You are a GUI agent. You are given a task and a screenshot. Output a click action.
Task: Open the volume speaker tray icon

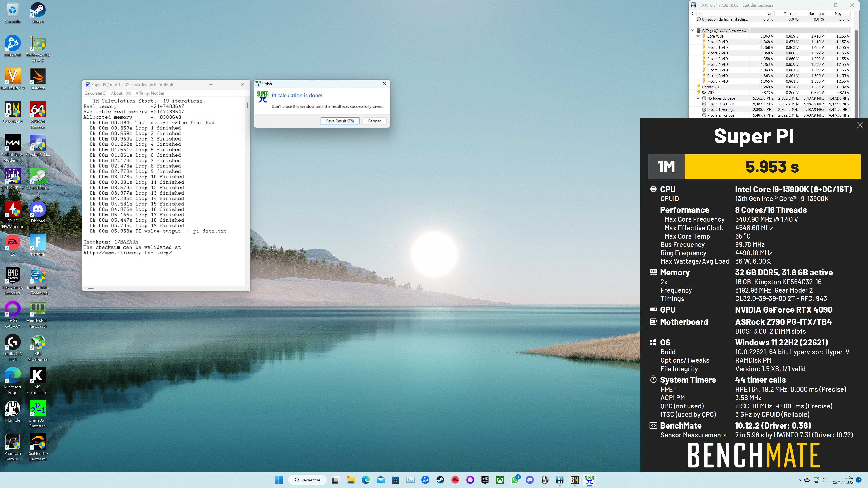point(824,480)
